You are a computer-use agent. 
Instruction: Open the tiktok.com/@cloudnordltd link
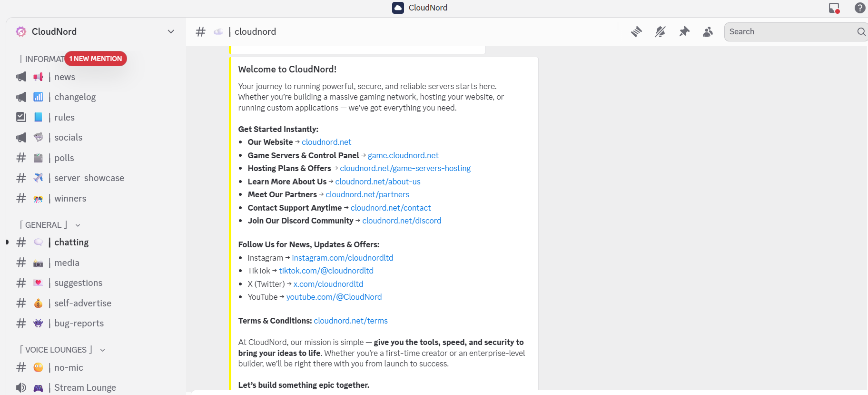(326, 271)
